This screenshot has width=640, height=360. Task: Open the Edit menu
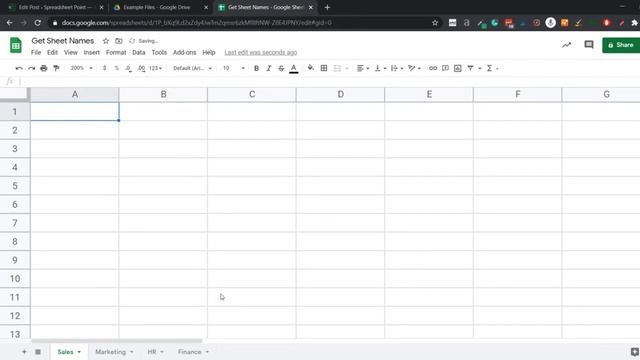[x=52, y=52]
